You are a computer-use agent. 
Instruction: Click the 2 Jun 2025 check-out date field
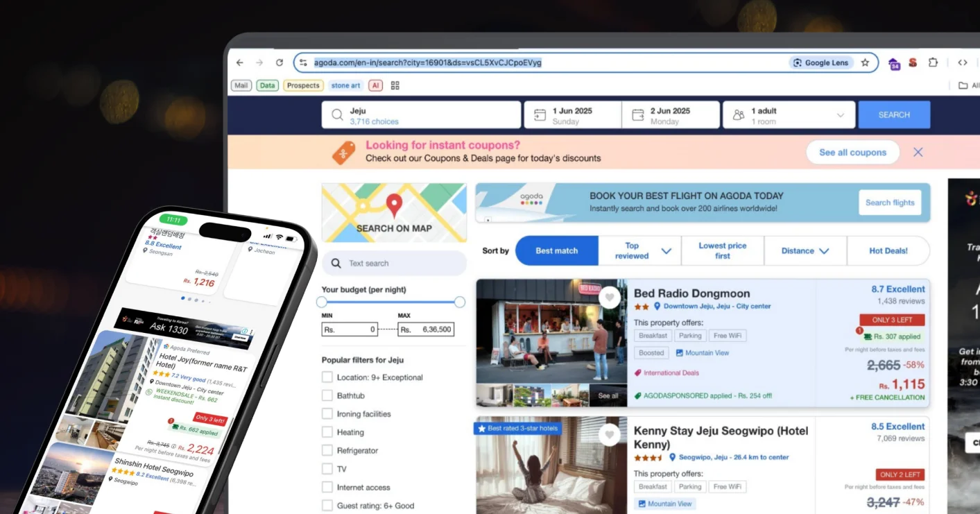coord(670,115)
